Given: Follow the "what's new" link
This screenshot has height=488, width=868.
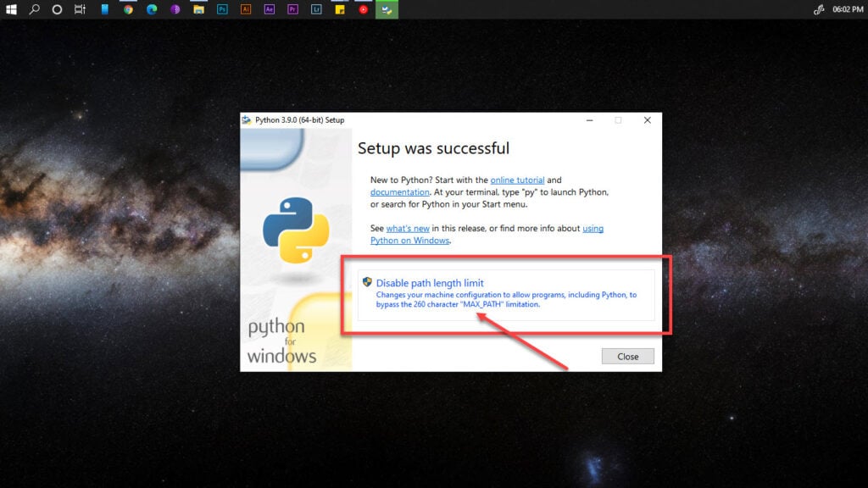Looking at the screenshot, I should click(x=408, y=228).
